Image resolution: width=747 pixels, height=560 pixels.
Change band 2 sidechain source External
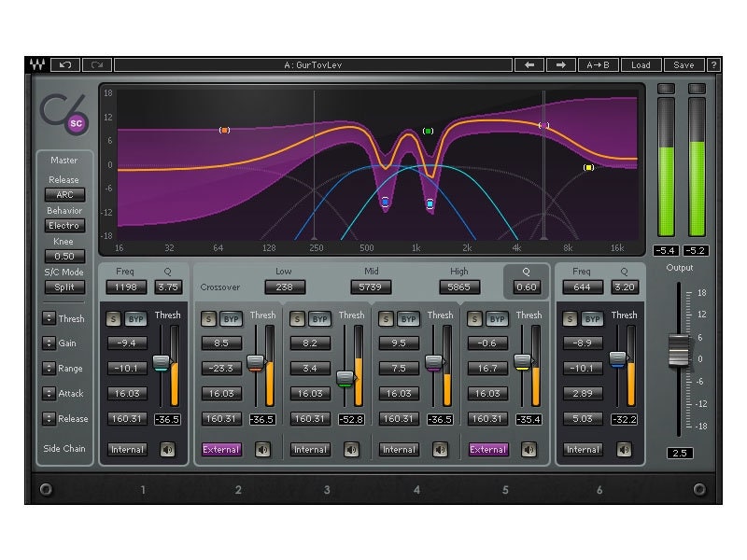[221, 450]
